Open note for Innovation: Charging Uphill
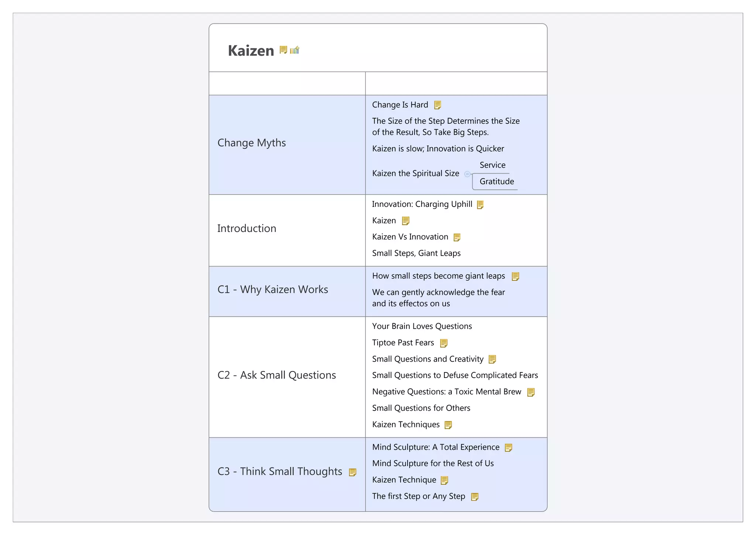 click(480, 205)
